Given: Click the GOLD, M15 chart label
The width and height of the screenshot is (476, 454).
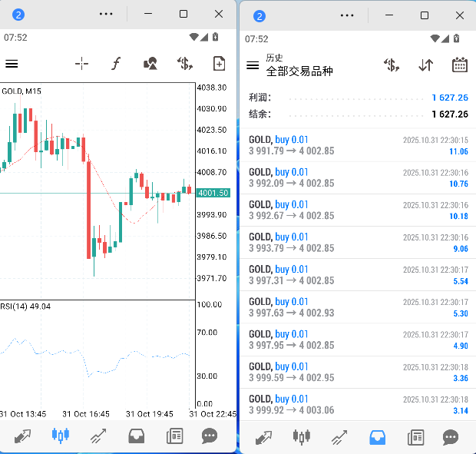Looking at the screenshot, I should [21, 91].
